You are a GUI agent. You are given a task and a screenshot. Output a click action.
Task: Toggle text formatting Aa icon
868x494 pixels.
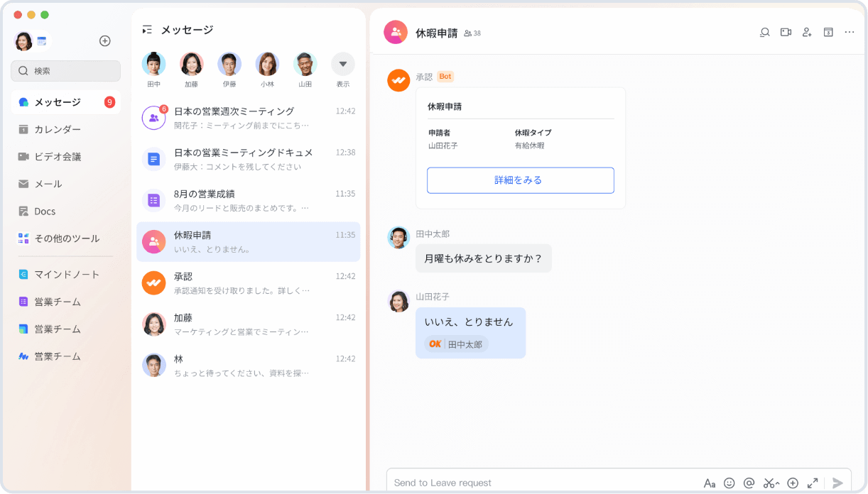coord(709,483)
